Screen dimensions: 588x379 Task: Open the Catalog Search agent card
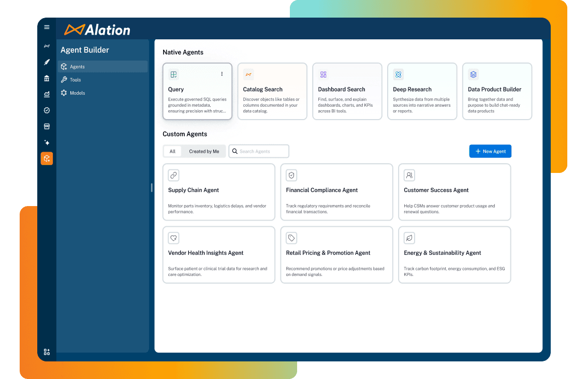pyautogui.click(x=272, y=91)
